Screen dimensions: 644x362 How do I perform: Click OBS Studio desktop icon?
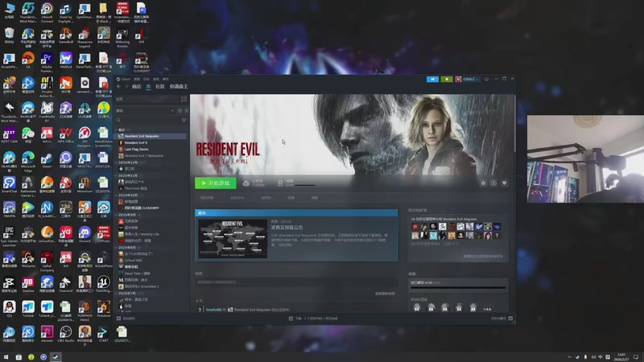tap(65, 334)
